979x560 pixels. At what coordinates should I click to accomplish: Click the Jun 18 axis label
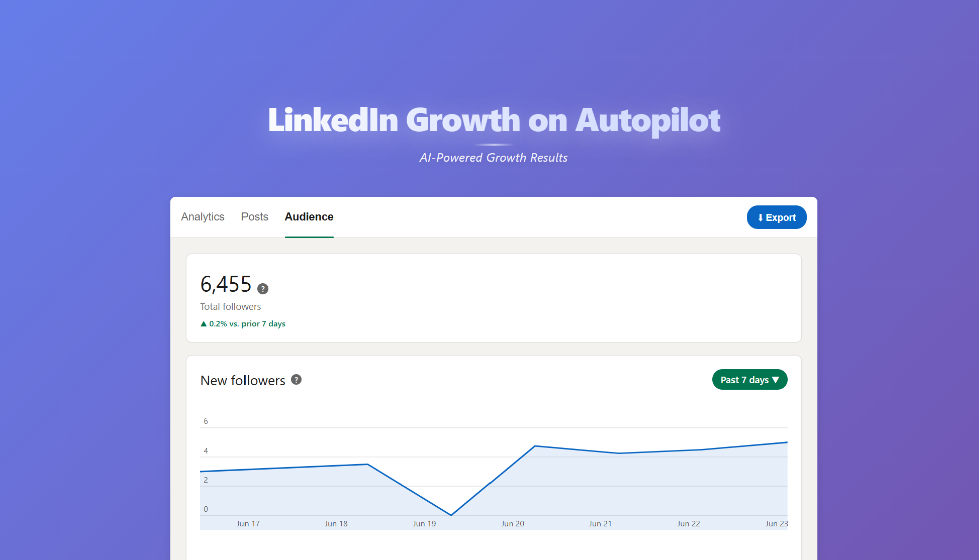pos(336,523)
